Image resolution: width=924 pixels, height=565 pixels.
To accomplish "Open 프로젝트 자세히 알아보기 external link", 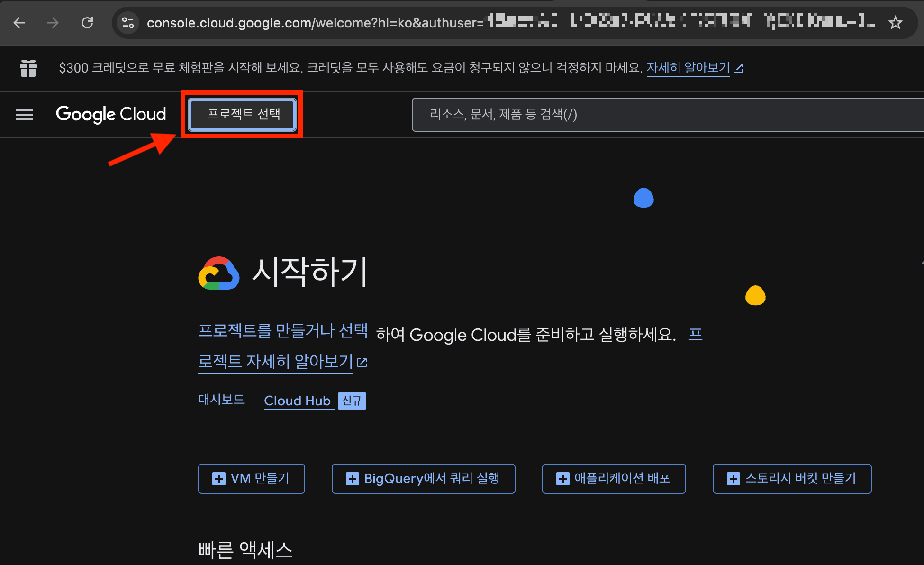I will [x=276, y=362].
